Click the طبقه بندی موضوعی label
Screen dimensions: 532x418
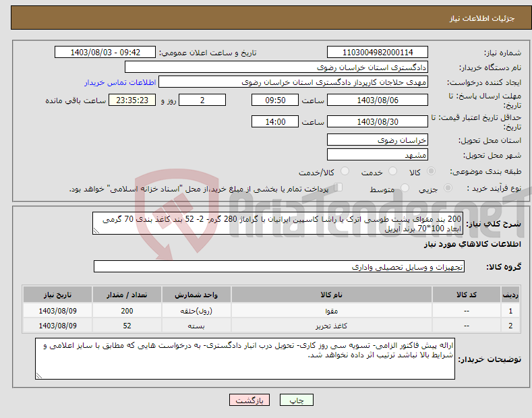[x=485, y=172]
